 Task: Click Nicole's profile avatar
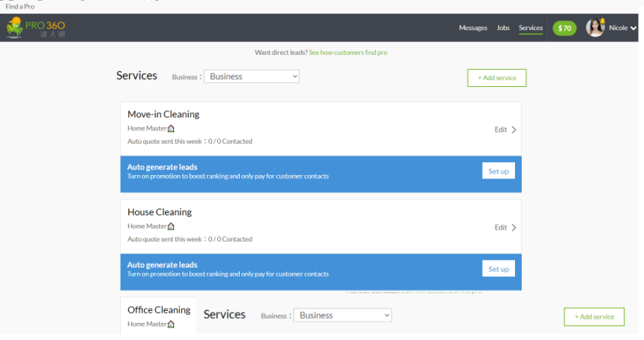(x=594, y=28)
